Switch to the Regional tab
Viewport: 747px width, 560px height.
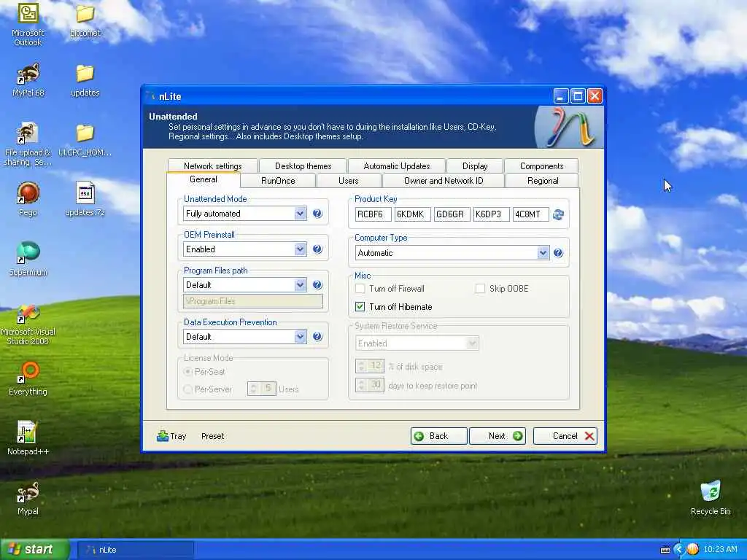pos(542,181)
